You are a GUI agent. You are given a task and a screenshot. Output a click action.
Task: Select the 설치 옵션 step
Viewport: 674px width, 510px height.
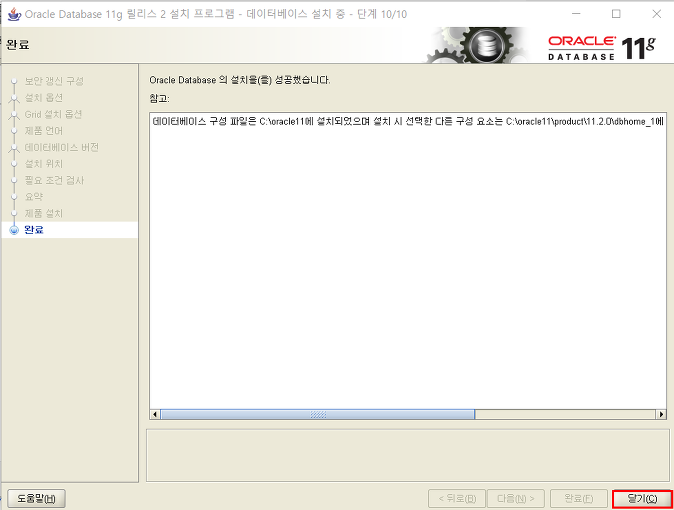(43, 98)
